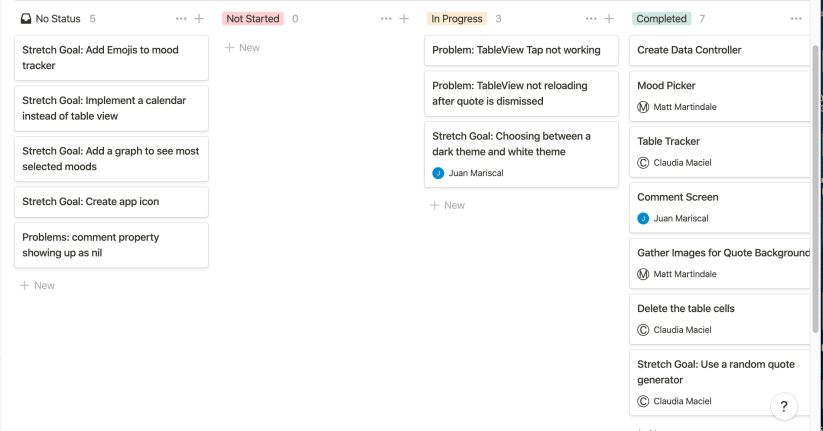Open the Not Started column options menu
Image resolution: width=823 pixels, height=431 pixels.
pyautogui.click(x=386, y=19)
